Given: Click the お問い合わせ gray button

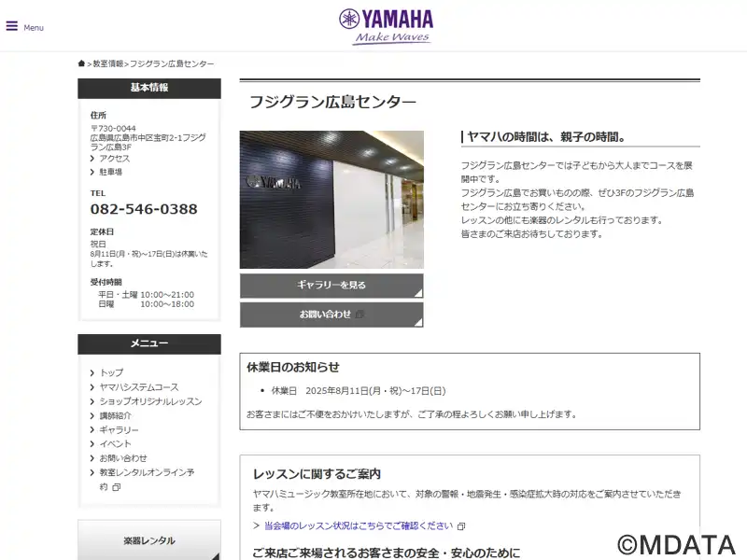Looking at the screenshot, I should click(331, 315).
